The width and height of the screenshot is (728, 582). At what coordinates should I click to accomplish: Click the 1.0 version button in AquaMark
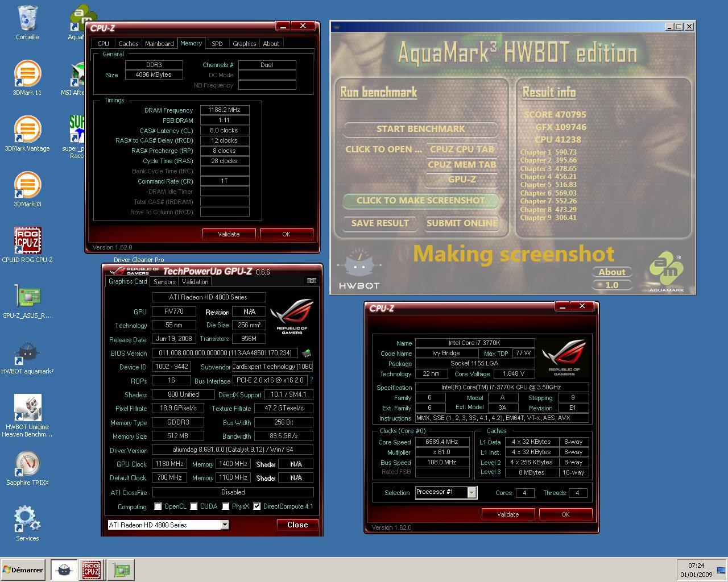[x=612, y=285]
